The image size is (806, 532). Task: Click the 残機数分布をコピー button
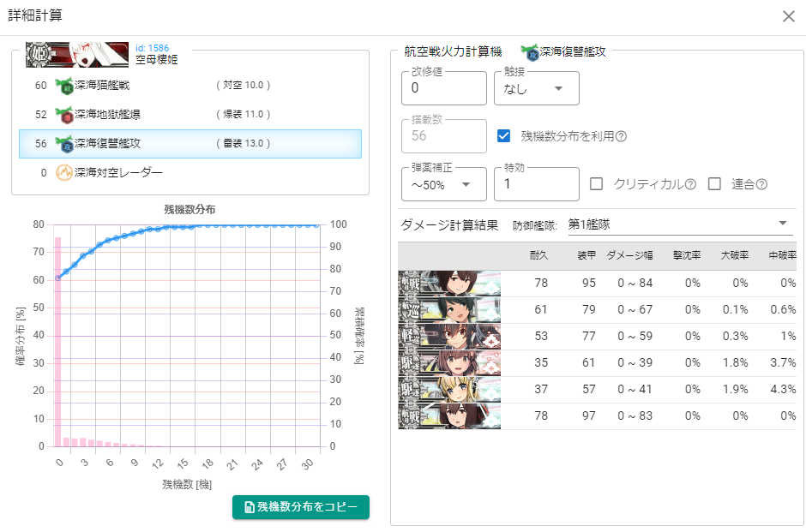(300, 507)
